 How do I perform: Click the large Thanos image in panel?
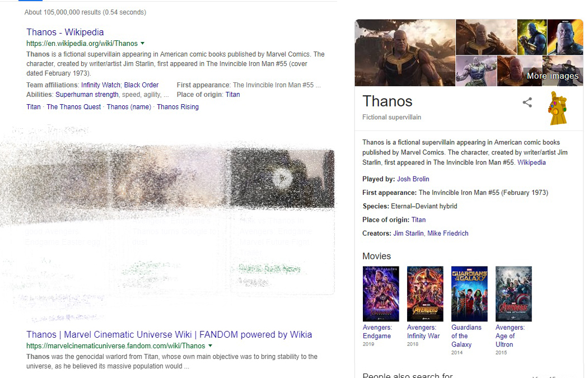[x=405, y=53]
